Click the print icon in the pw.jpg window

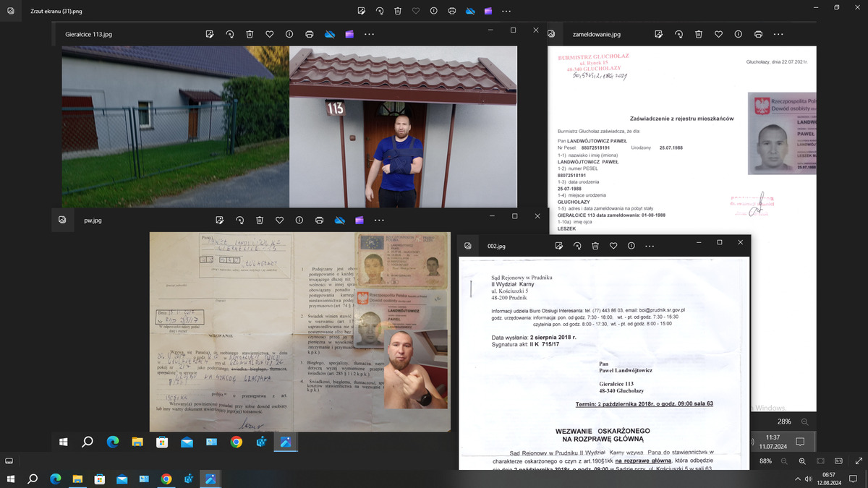319,220
